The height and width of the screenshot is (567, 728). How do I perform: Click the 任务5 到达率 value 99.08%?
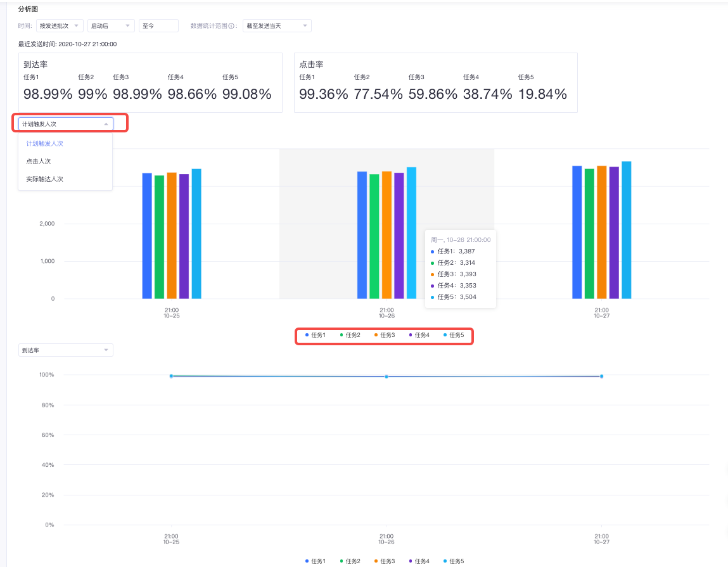pyautogui.click(x=246, y=94)
